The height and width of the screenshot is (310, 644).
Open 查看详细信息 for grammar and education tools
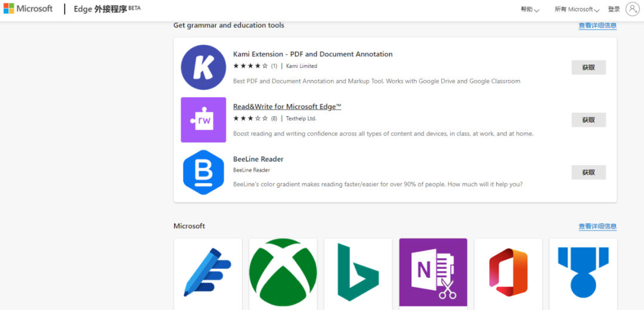[597, 26]
